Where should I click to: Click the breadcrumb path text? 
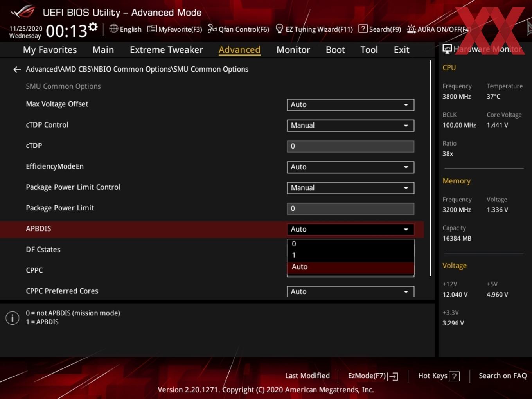[x=137, y=69]
